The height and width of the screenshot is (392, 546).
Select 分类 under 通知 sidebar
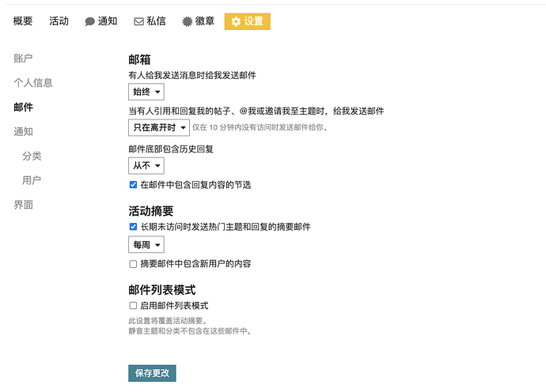pyautogui.click(x=32, y=156)
